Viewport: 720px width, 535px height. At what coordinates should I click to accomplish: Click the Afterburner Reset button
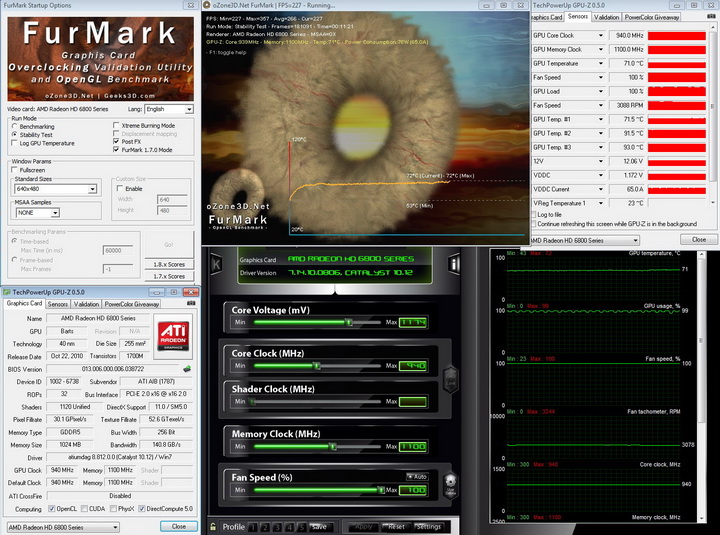point(395,527)
